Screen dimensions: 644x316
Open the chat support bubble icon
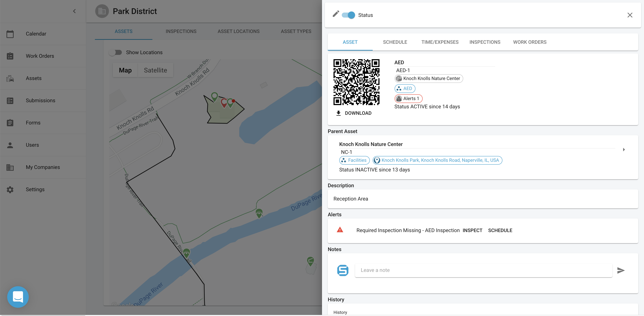[x=18, y=297]
